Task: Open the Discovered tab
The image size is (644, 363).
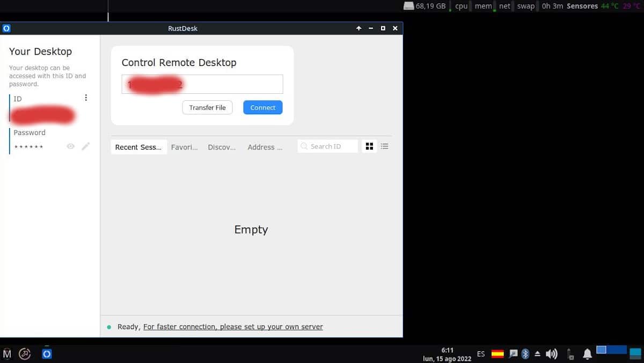Action: click(222, 147)
